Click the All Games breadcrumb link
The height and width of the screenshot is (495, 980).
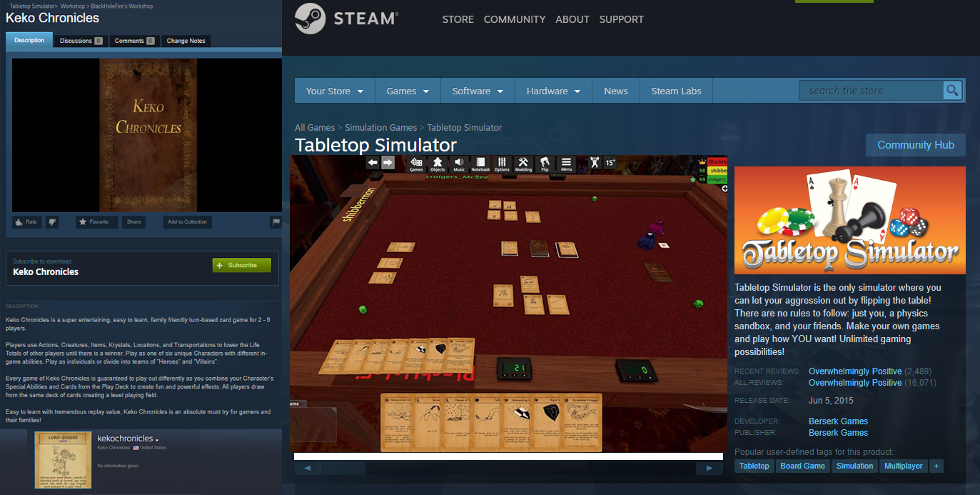click(x=315, y=128)
